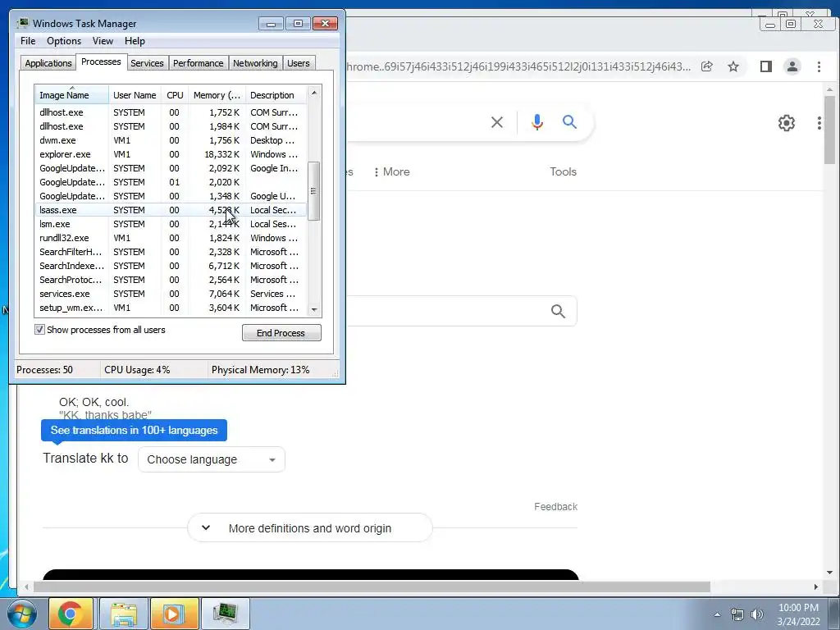This screenshot has height=630, width=840.
Task: Click the process list scroll-up arrow
Action: click(314, 93)
